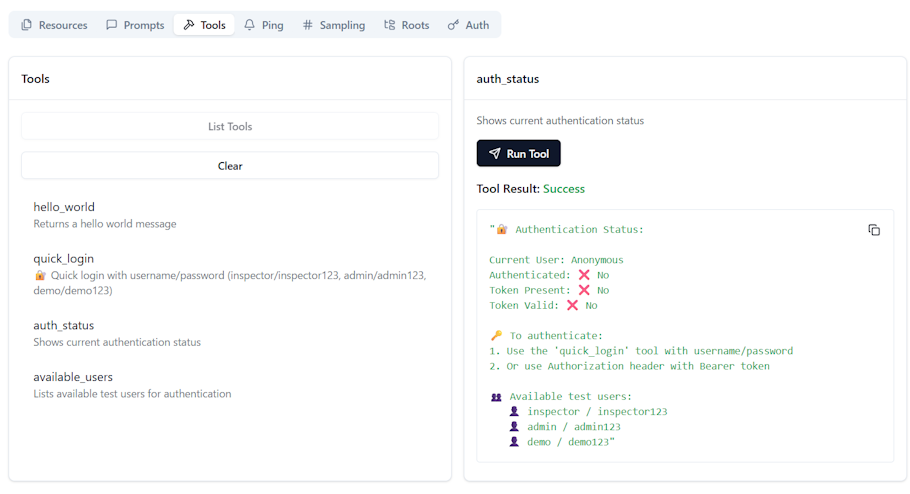This screenshot has width=910, height=494.
Task: Click the Resources tab file icon
Action: click(x=27, y=25)
